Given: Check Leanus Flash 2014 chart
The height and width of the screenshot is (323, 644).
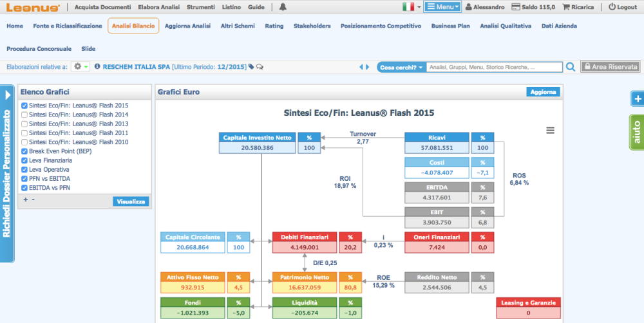Looking at the screenshot, I should (x=24, y=115).
